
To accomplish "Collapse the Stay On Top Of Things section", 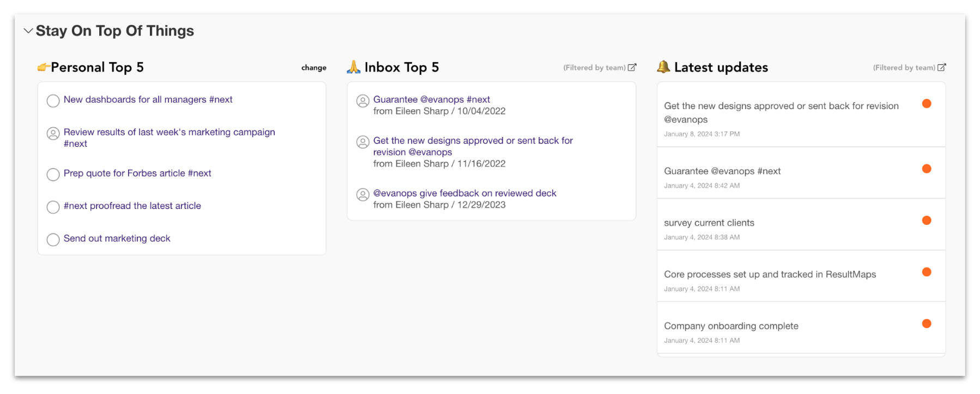I will point(28,31).
